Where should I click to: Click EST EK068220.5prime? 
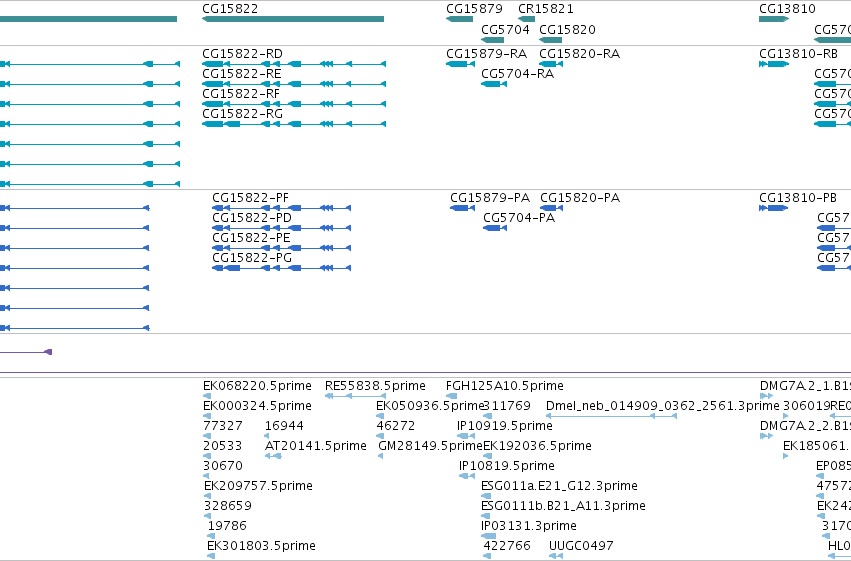pyautogui.click(x=257, y=386)
